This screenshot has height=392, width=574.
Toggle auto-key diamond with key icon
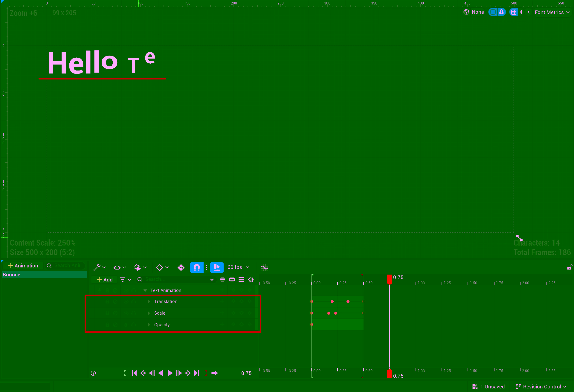tap(181, 267)
